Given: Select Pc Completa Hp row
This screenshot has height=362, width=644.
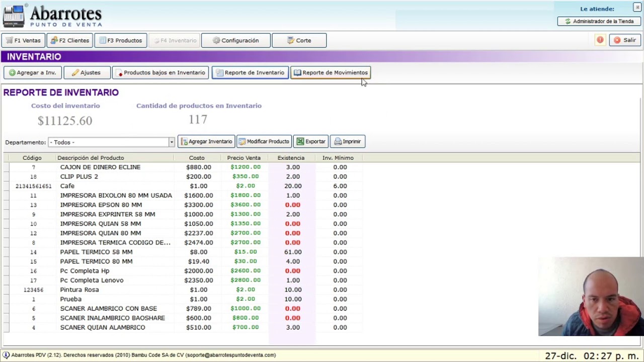Looking at the screenshot, I should (x=182, y=270).
